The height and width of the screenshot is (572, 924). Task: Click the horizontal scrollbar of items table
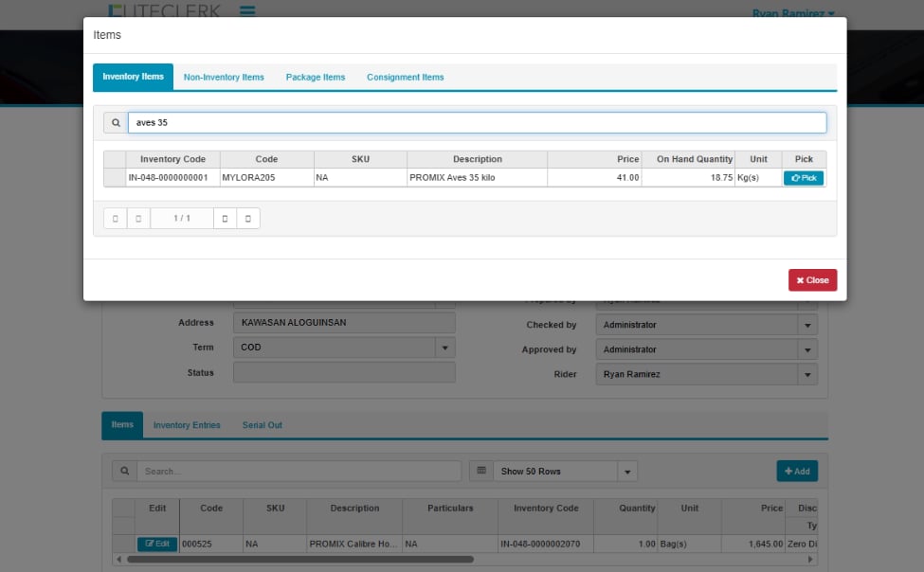point(300,560)
